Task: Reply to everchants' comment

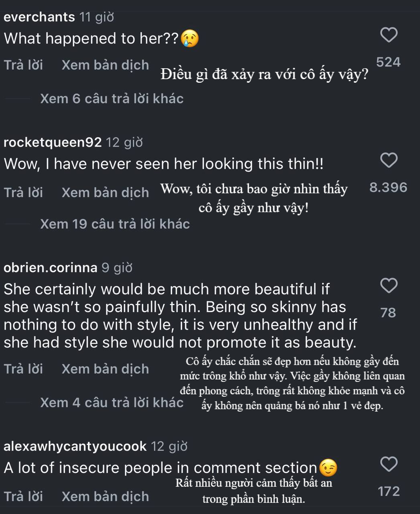Action: pyautogui.click(x=23, y=65)
